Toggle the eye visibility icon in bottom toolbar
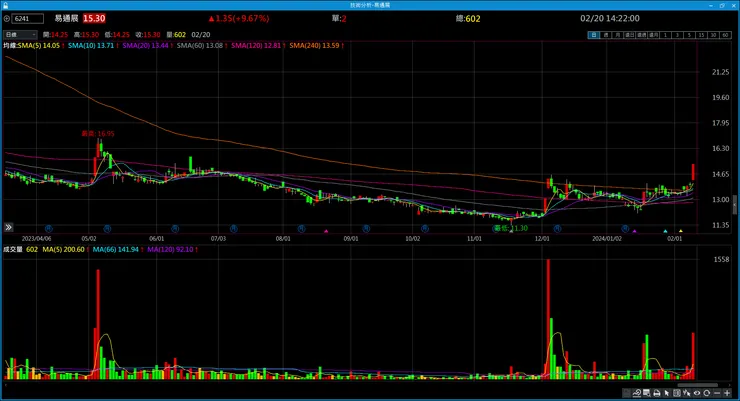The height and width of the screenshot is (401, 740). (697, 393)
